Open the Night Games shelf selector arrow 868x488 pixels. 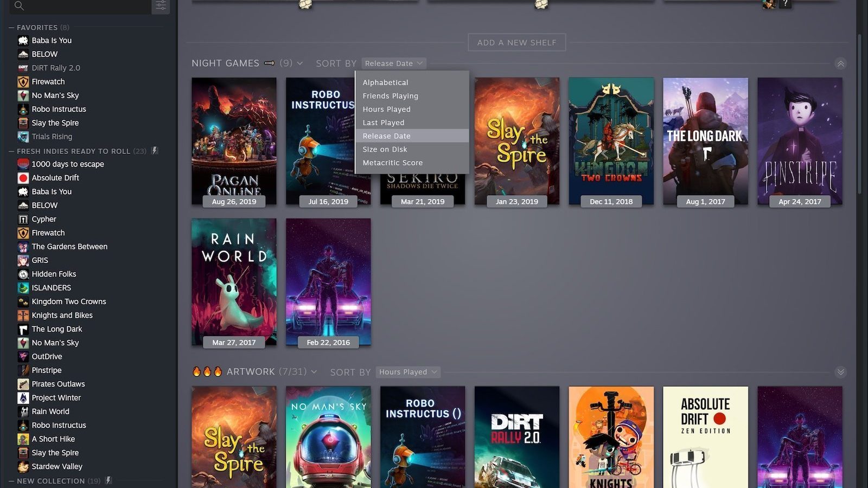(300, 63)
